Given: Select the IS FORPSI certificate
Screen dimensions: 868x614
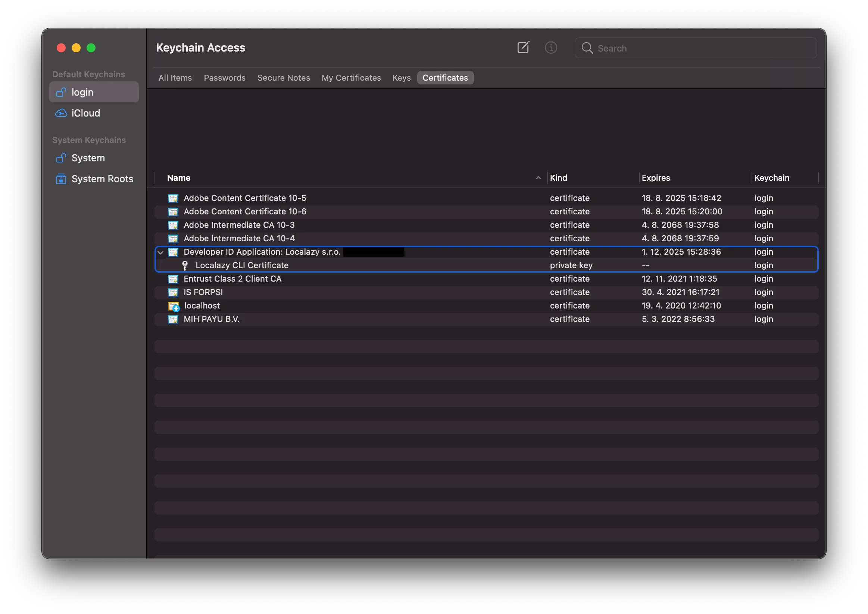Looking at the screenshot, I should 203,292.
